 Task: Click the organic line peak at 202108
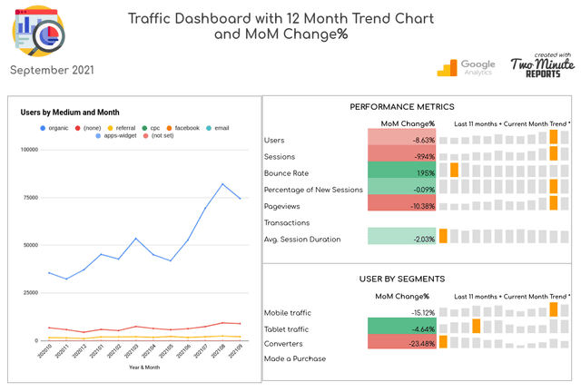pos(222,184)
